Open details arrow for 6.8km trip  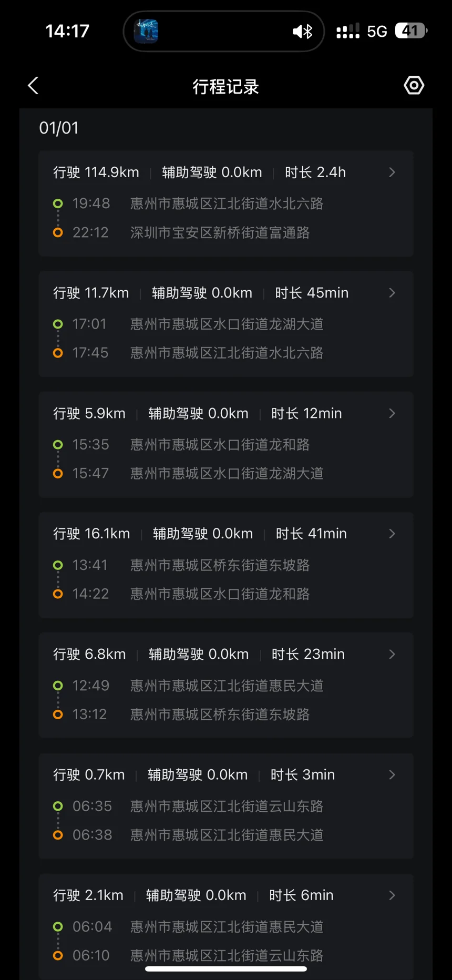pyautogui.click(x=392, y=654)
